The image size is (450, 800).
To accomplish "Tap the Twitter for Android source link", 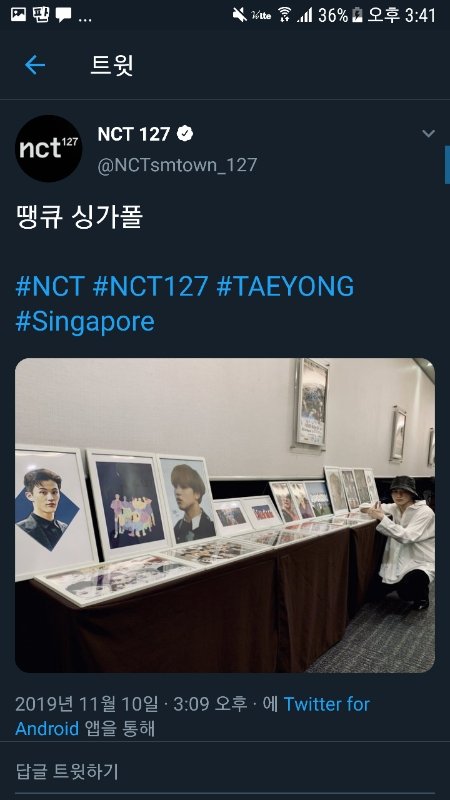I will [x=192, y=716].
